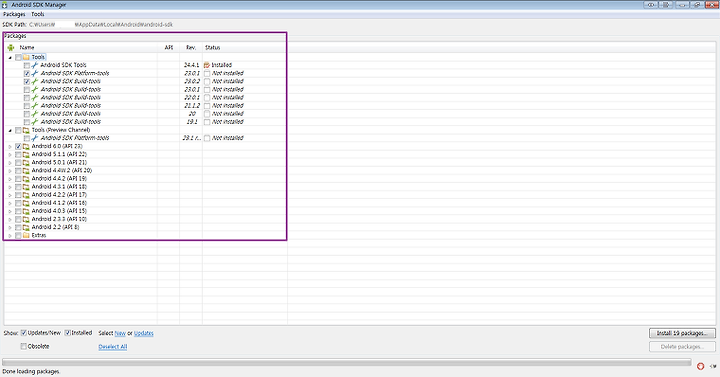
Task: Tick the Tools folder checkbox
Action: click(x=18, y=57)
